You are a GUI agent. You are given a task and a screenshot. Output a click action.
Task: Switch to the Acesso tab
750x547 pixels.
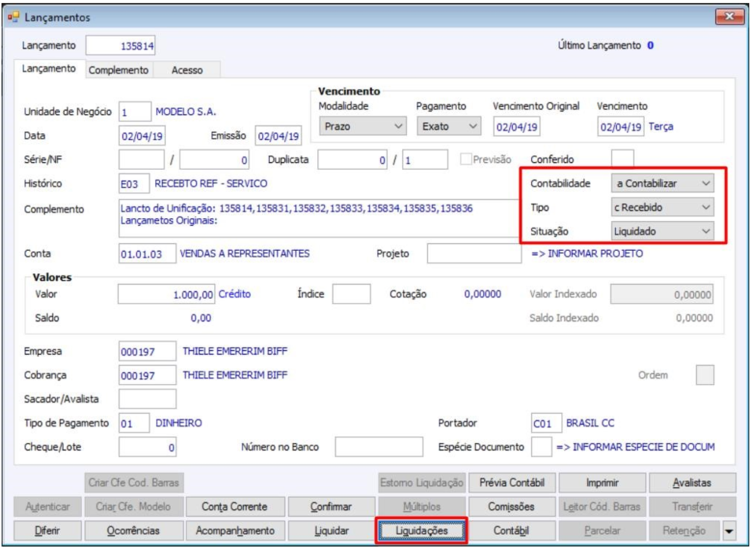pyautogui.click(x=187, y=70)
